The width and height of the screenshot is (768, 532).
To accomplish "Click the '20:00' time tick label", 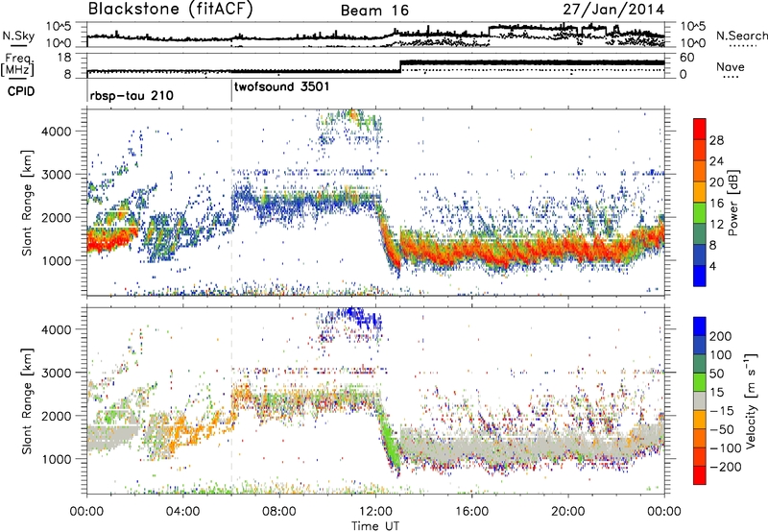I will point(567,512).
